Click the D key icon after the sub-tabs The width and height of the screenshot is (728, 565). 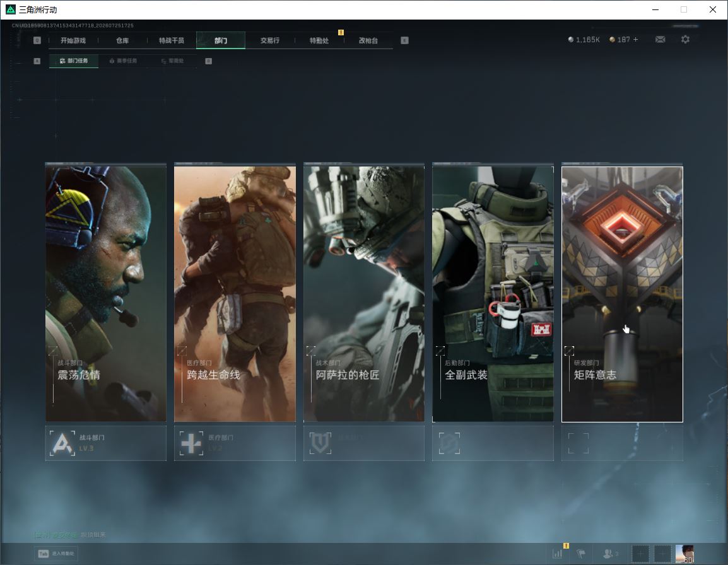pos(208,61)
